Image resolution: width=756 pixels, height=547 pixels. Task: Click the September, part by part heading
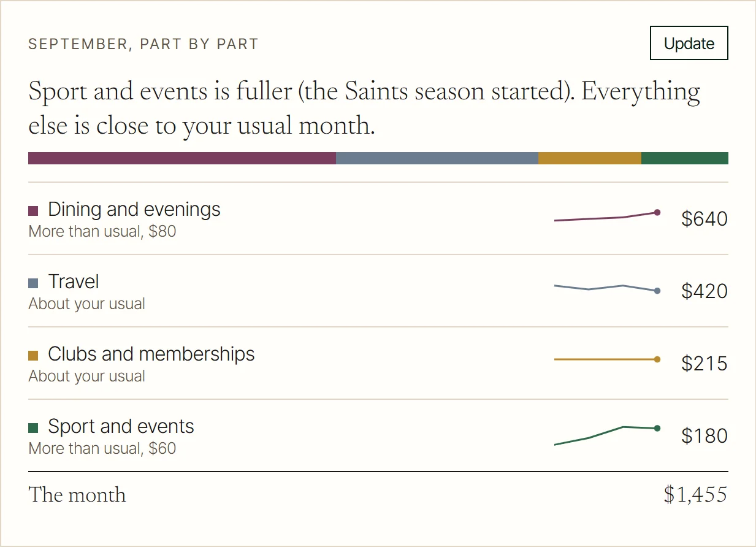143,44
